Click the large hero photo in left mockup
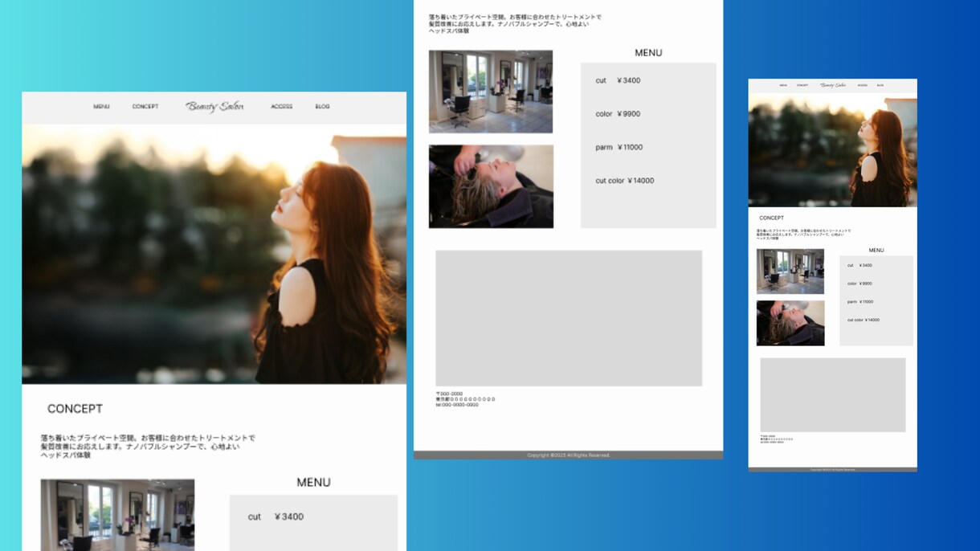This screenshot has width=980, height=551. click(214, 254)
